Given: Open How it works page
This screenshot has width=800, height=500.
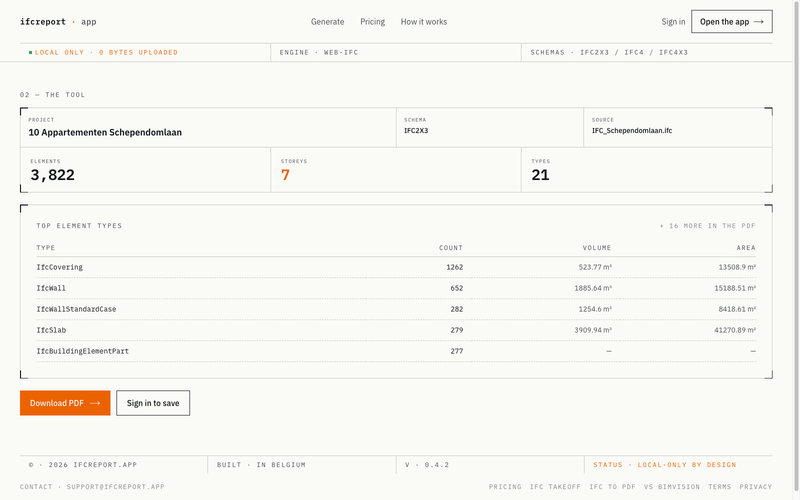Looking at the screenshot, I should click(423, 22).
